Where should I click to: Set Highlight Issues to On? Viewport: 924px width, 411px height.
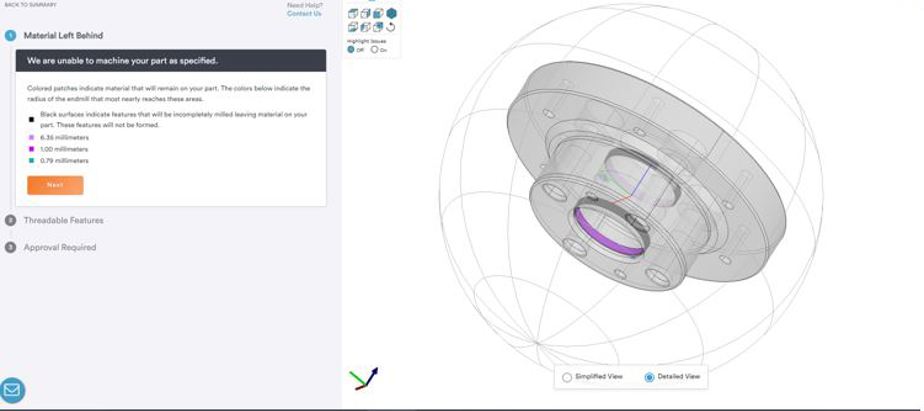[374, 49]
